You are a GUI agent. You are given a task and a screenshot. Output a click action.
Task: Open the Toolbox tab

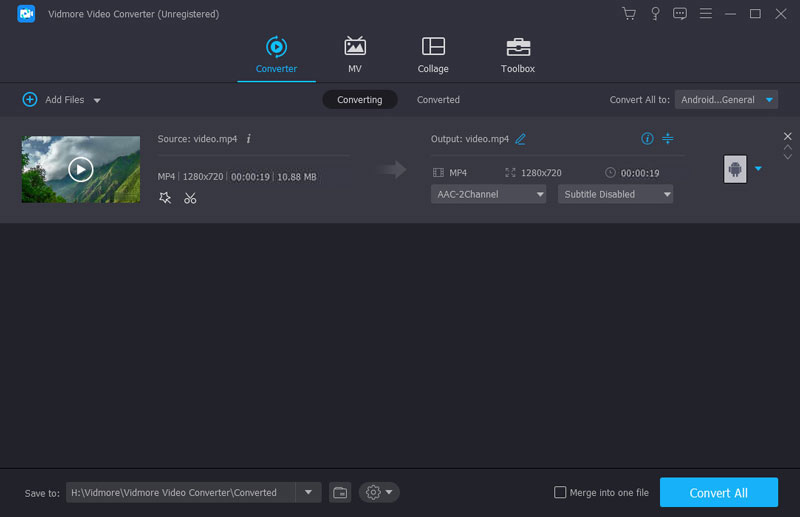pos(517,55)
